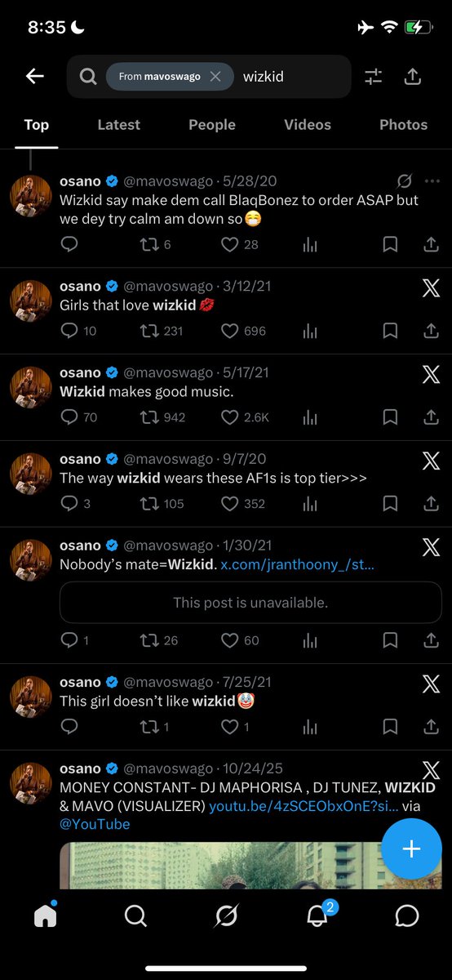Bookmark the AF1s post
Screen dimensions: 452x980
tap(390, 504)
